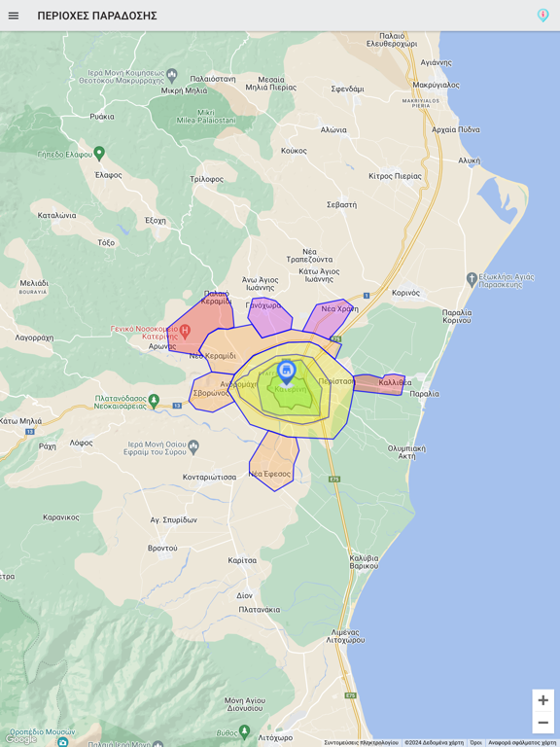The height and width of the screenshot is (747, 560).
Task: Click the Παραλία Κορινού label
Action: [x=457, y=316]
